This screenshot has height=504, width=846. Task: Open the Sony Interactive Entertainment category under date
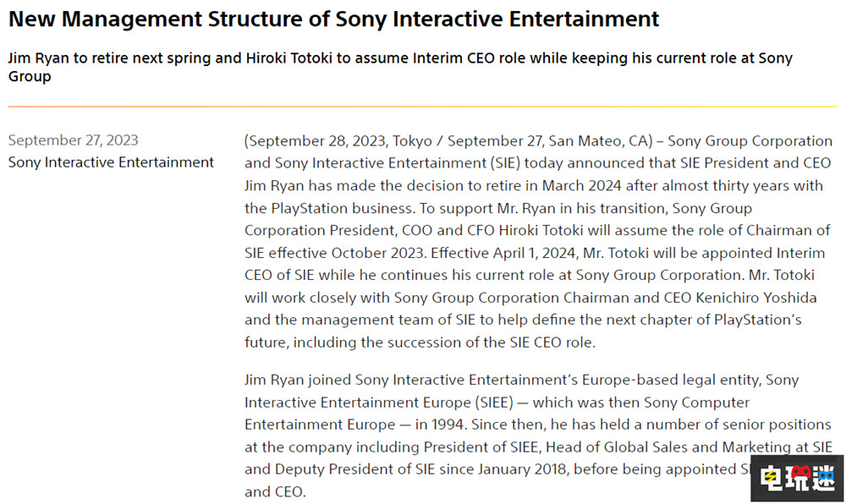click(111, 162)
